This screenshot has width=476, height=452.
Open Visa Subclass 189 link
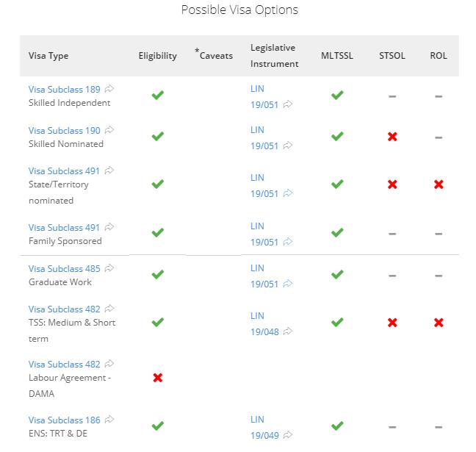[x=65, y=90]
